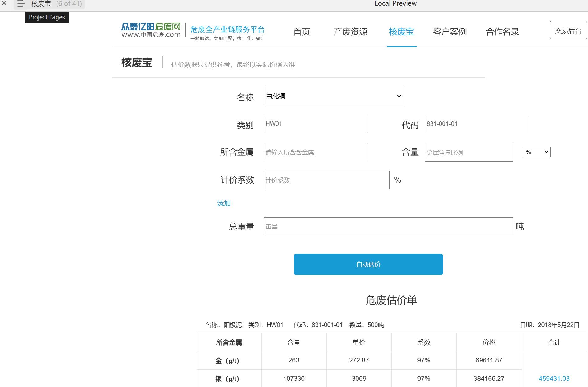Click the cell showing 384166.27
This screenshot has height=387, width=588.
click(x=489, y=379)
